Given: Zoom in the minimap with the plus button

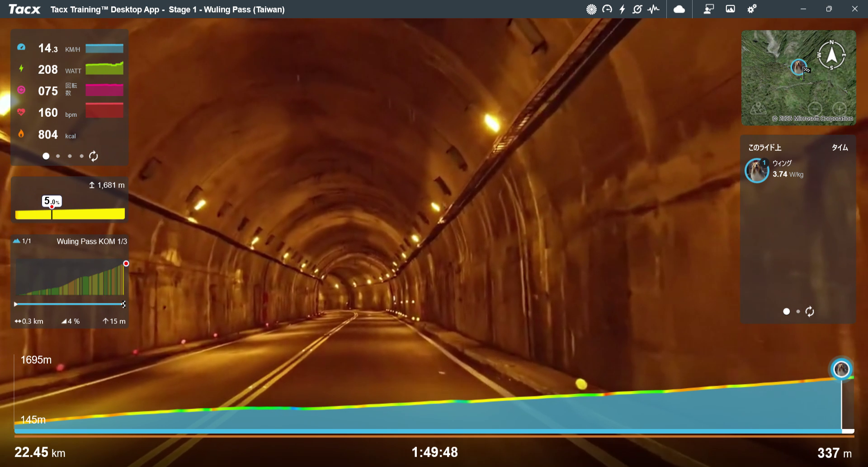Looking at the screenshot, I should click(x=840, y=109).
